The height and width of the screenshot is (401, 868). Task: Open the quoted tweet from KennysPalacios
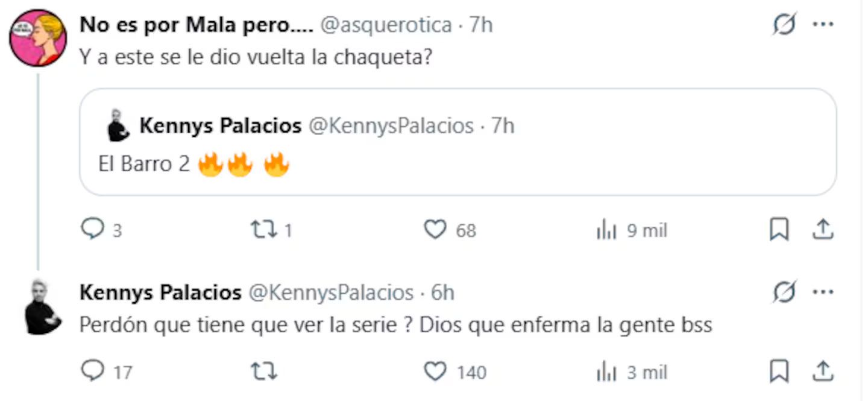[x=458, y=142]
